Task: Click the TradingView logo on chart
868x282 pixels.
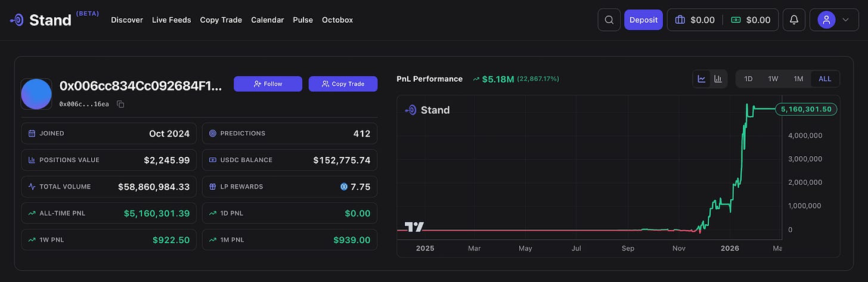Action: (414, 227)
